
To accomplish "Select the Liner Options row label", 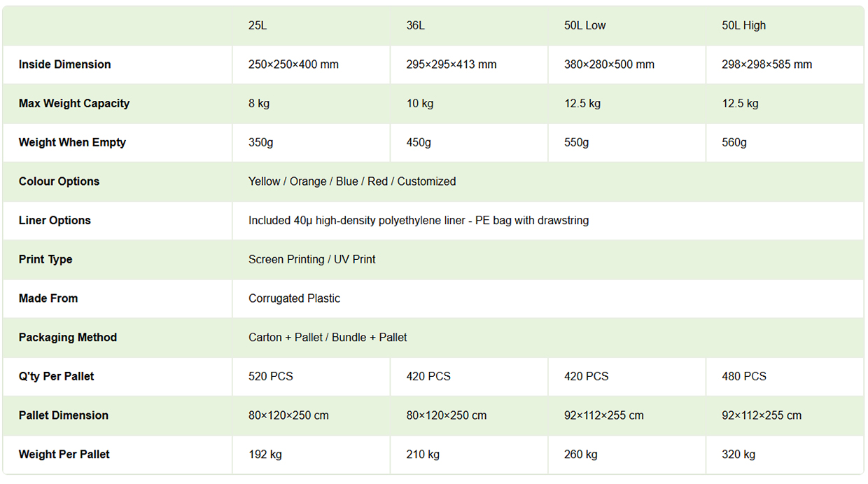I will pyautogui.click(x=55, y=221).
